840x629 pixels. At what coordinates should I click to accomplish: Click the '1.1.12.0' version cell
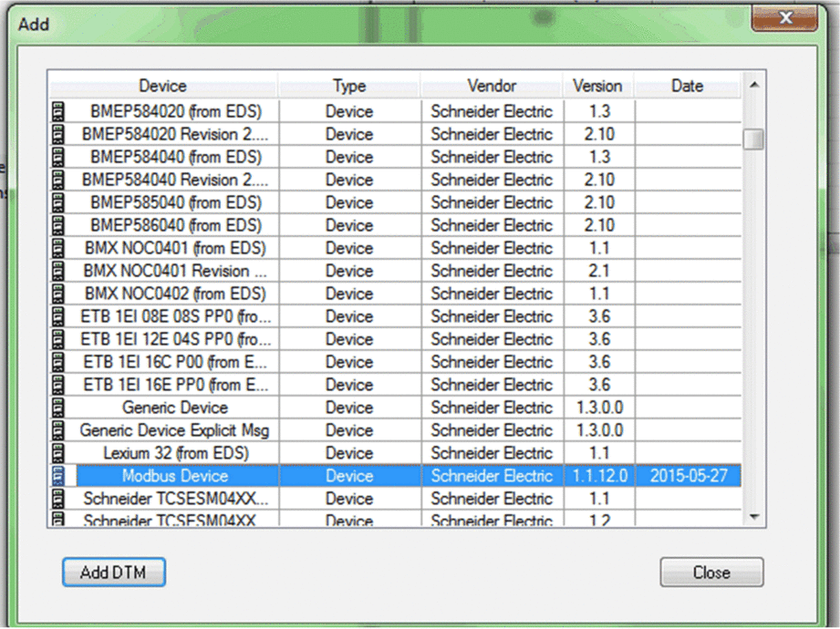pyautogui.click(x=600, y=475)
